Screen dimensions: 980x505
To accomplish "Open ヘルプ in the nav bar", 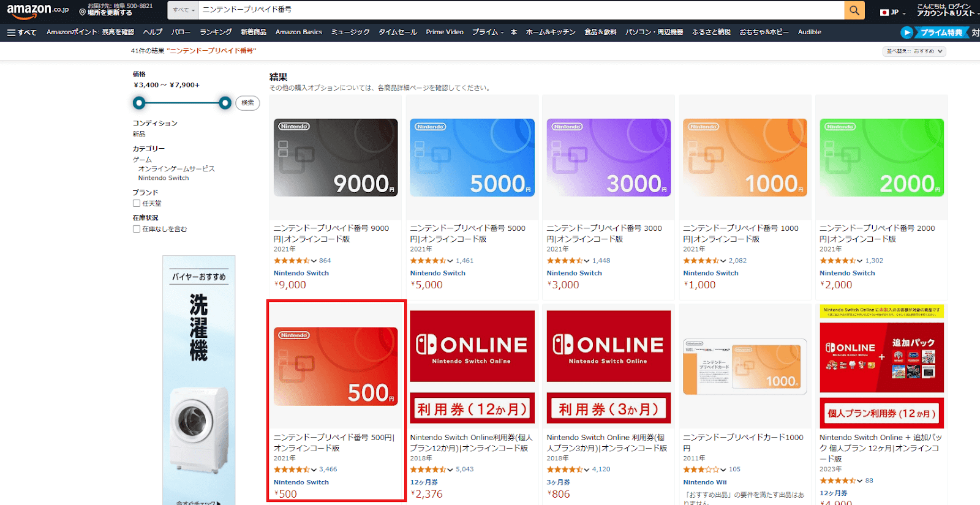I will (x=153, y=32).
